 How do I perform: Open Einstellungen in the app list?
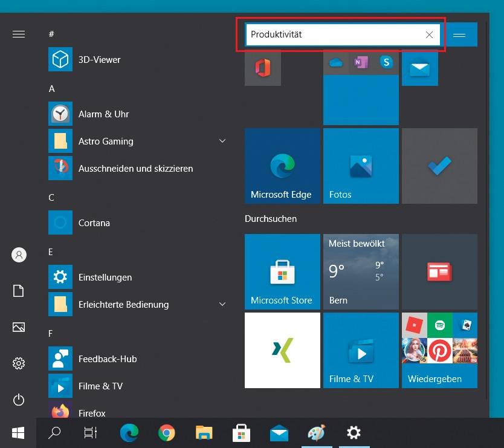click(x=138, y=278)
